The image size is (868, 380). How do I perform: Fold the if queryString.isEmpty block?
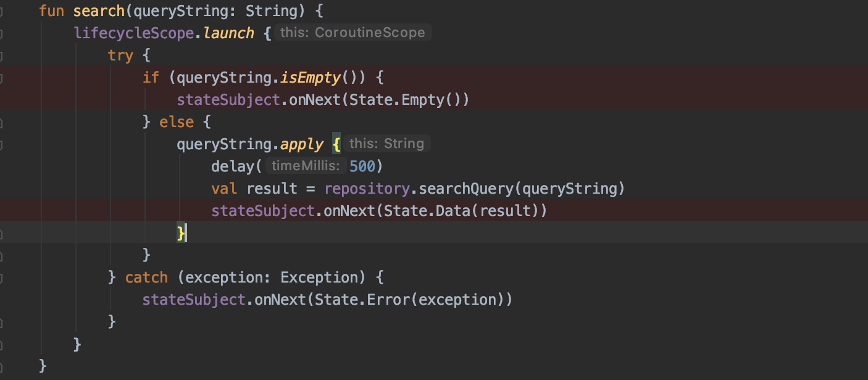[2, 78]
